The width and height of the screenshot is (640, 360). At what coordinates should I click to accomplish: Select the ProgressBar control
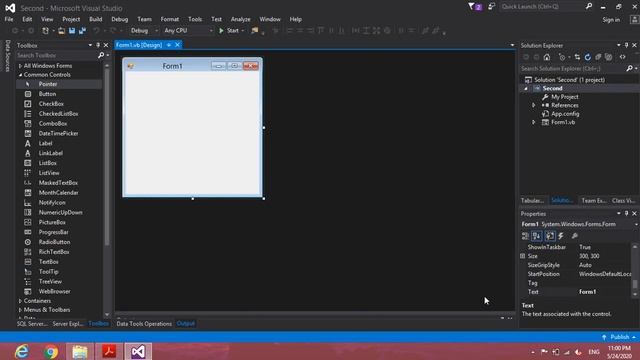tap(53, 232)
